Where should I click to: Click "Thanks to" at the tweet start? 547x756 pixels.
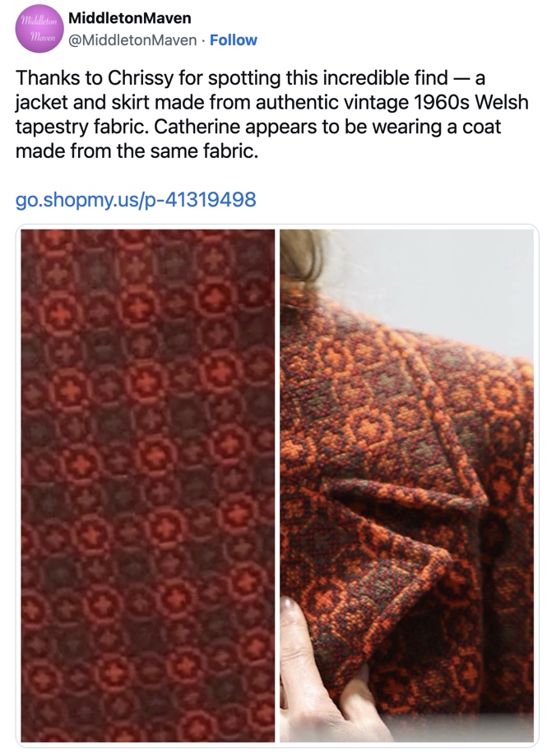[x=59, y=77]
